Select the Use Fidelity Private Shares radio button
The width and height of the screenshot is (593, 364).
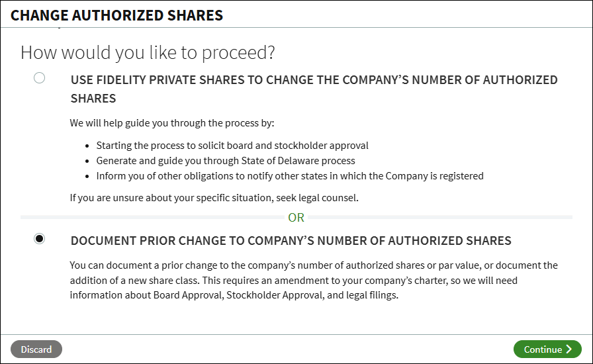[40, 78]
